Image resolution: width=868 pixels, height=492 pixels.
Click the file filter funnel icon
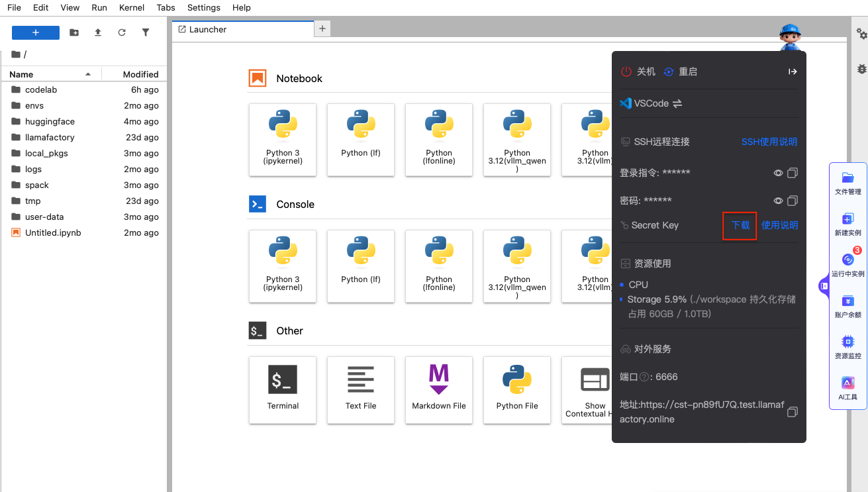click(146, 32)
